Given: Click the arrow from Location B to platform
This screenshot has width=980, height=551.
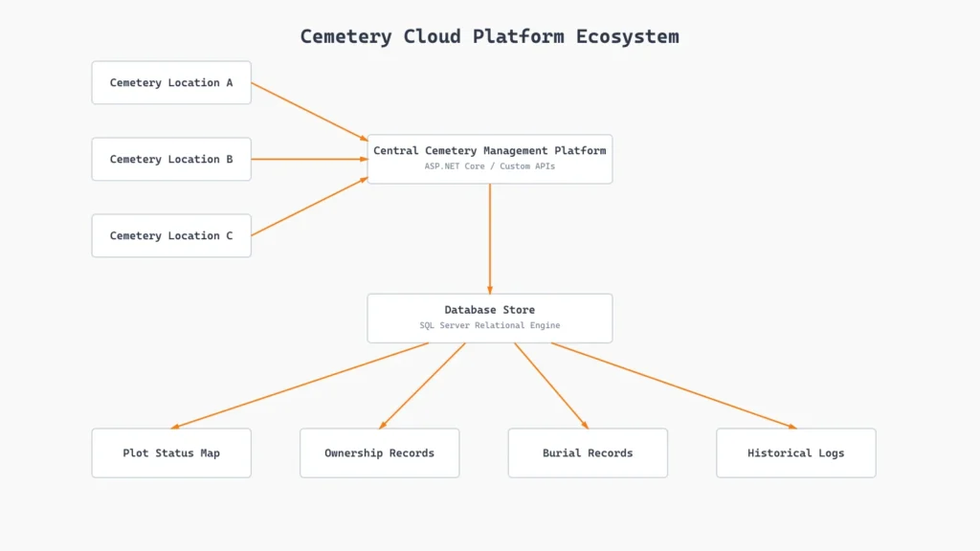Looking at the screenshot, I should tap(309, 160).
